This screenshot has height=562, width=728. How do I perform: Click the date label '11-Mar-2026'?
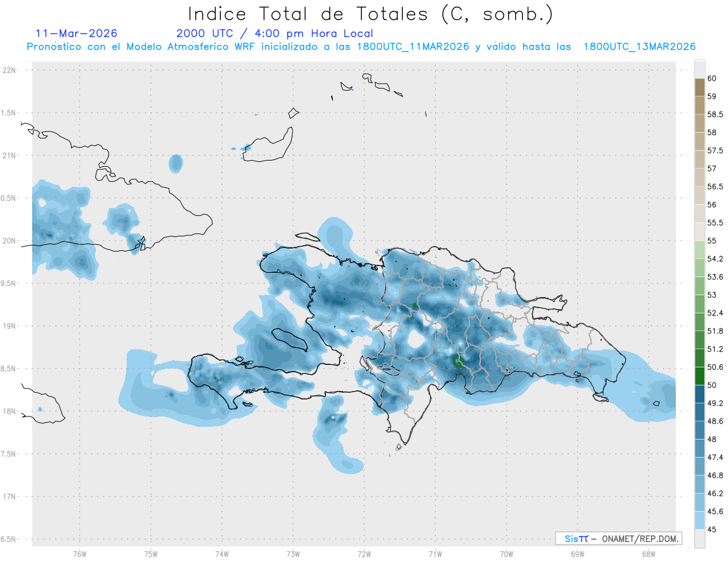(x=76, y=33)
